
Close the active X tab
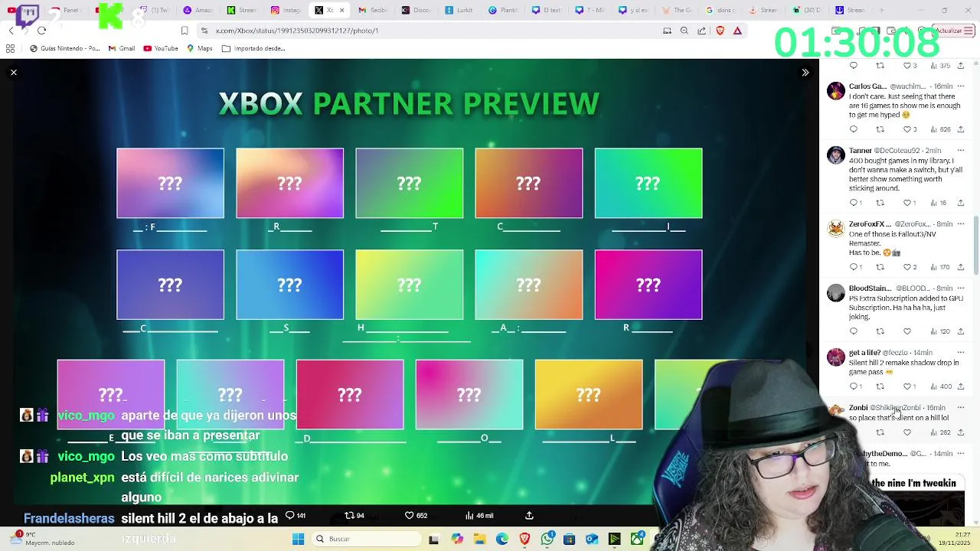coord(341,10)
